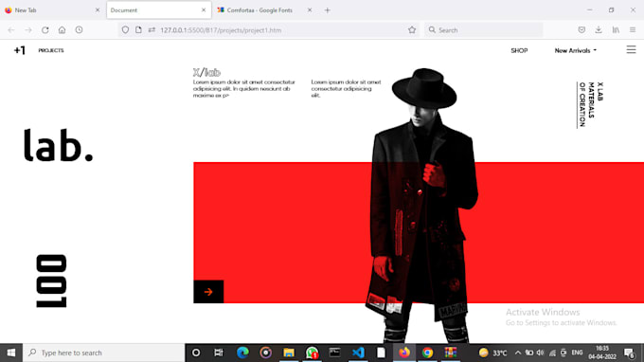The height and width of the screenshot is (362, 644).
Task: Open WinRAR from the taskbar
Action: tap(451, 353)
